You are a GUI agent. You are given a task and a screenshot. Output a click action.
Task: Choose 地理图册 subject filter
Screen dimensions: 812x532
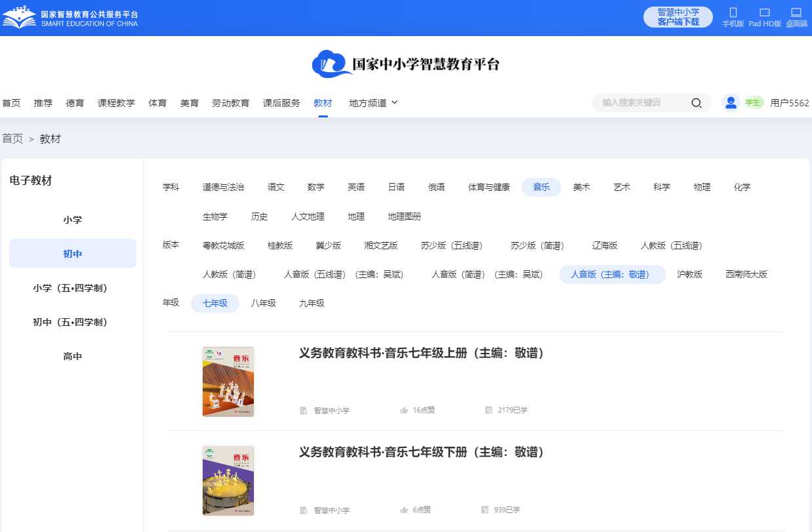[405, 216]
